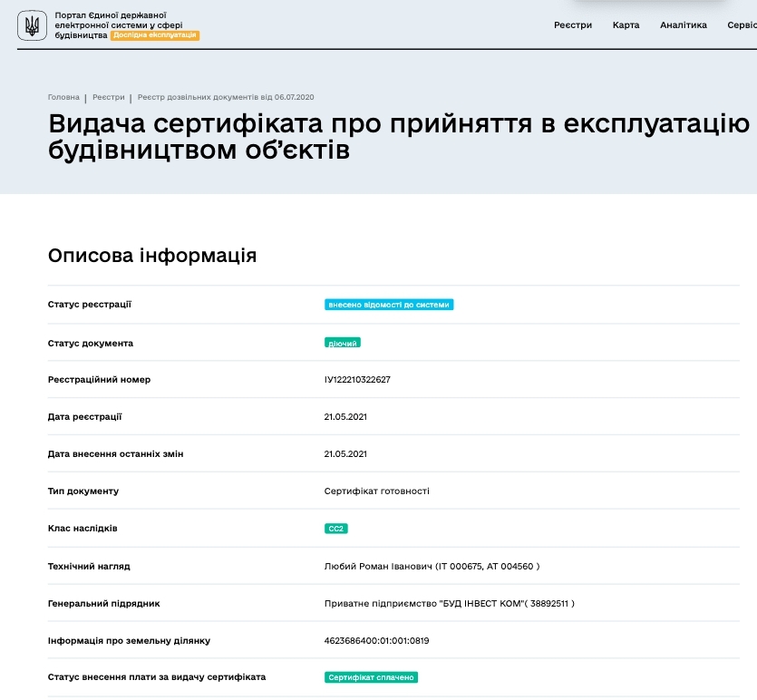
Task: Click the 'Генеральний підрядник' row label
Action: (x=103, y=604)
